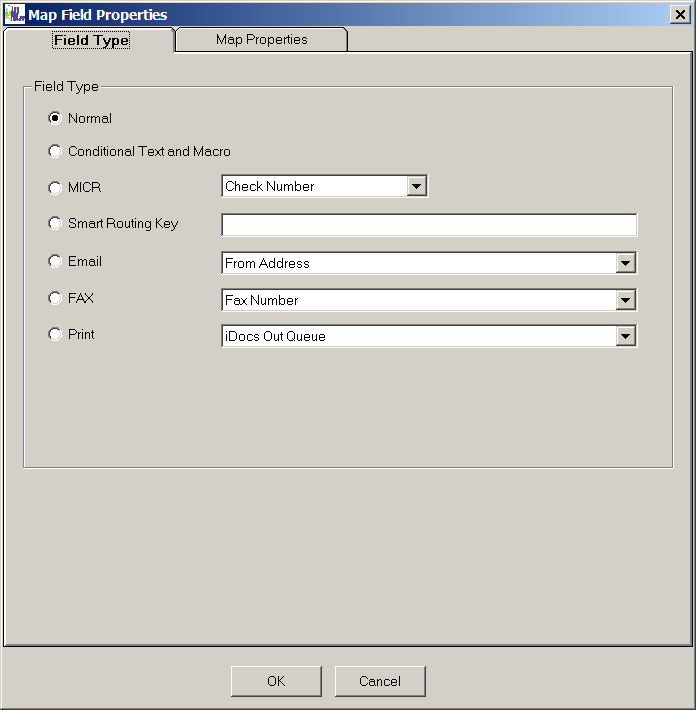The height and width of the screenshot is (710, 696).
Task: Select the Normal radio button
Action: (55, 118)
